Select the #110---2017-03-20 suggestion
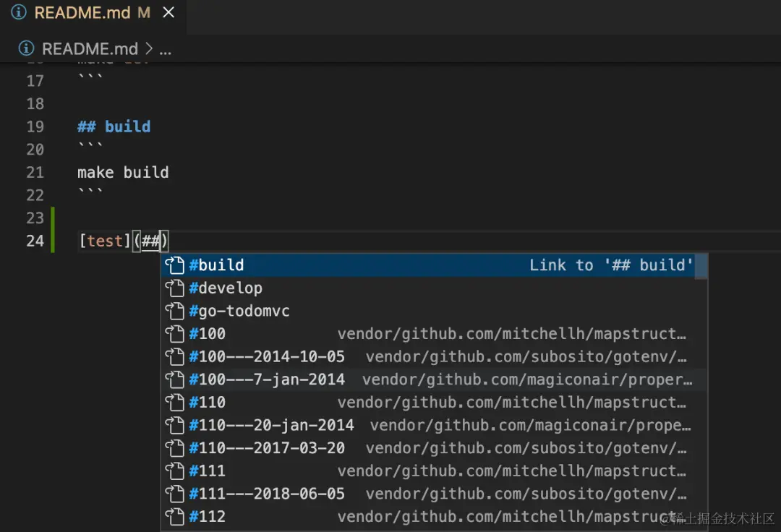 428,448
